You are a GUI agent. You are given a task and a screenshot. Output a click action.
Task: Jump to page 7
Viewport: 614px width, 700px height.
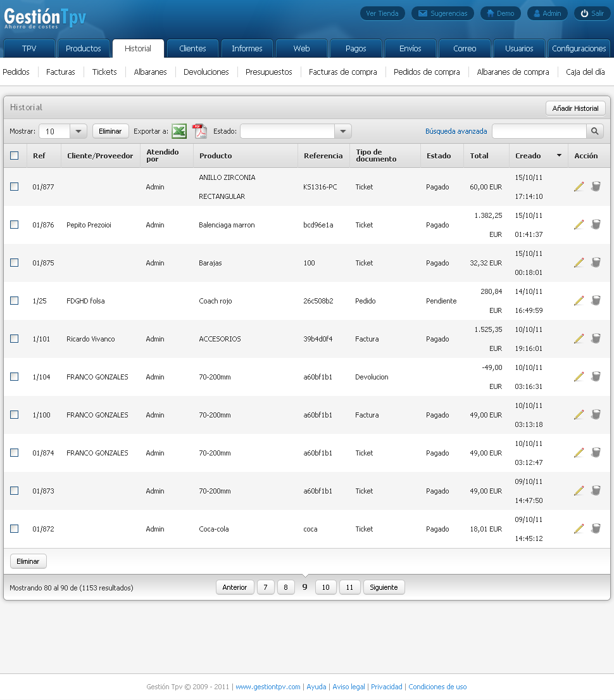coord(265,587)
